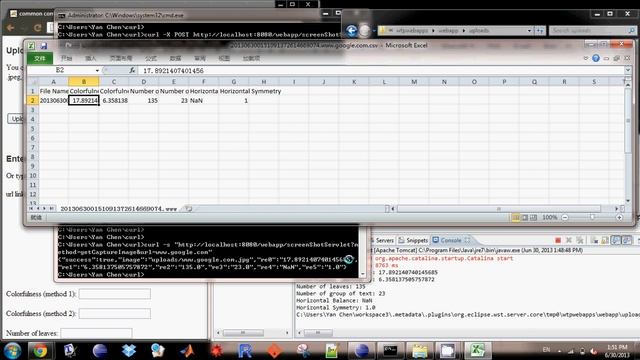This screenshot has height=360, width=640.
Task: Toggle Show Console When Standard Out Changes in Eclipse
Action: [x=616, y=240]
